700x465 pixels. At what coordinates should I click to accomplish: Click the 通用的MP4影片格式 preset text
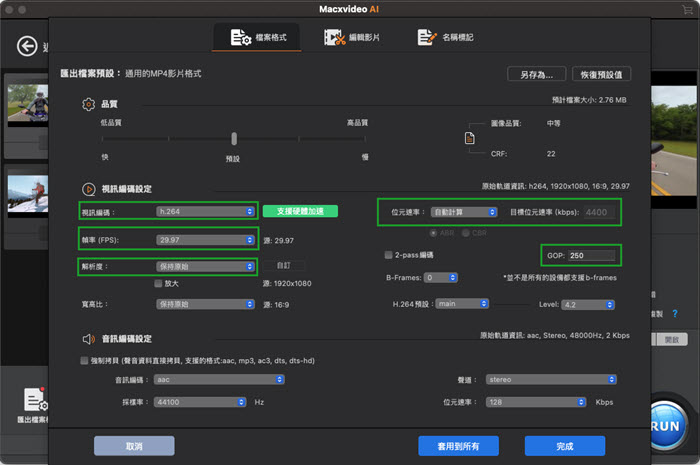pos(163,74)
